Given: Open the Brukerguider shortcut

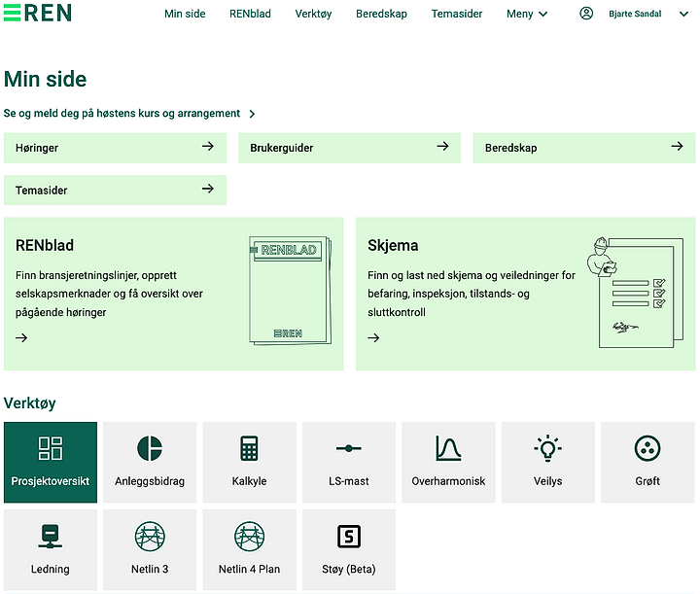Looking at the screenshot, I should pyautogui.click(x=350, y=148).
